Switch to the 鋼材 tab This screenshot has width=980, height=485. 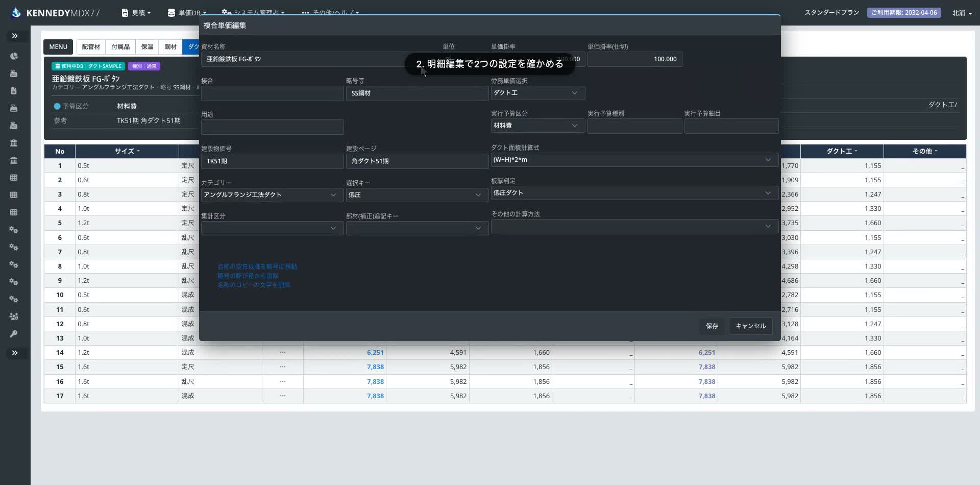(x=170, y=47)
